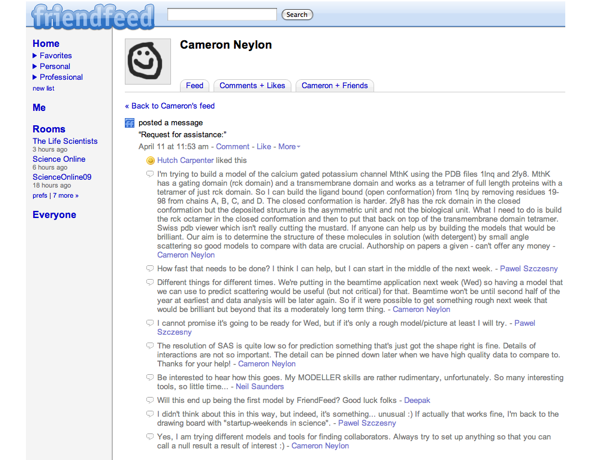Click the '7 more »' rooms link

[66, 195]
